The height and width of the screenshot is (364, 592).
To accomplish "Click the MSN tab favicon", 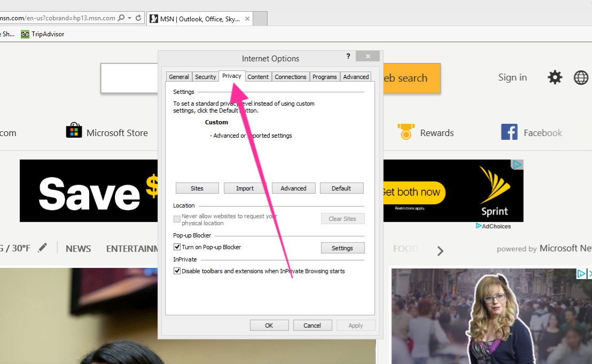I will (x=154, y=19).
